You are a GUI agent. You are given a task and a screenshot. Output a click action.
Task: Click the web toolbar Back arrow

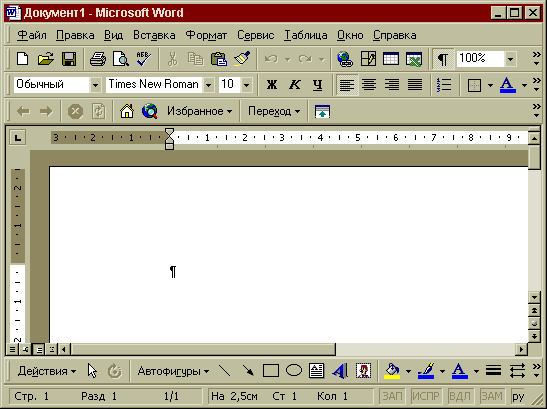[23, 111]
